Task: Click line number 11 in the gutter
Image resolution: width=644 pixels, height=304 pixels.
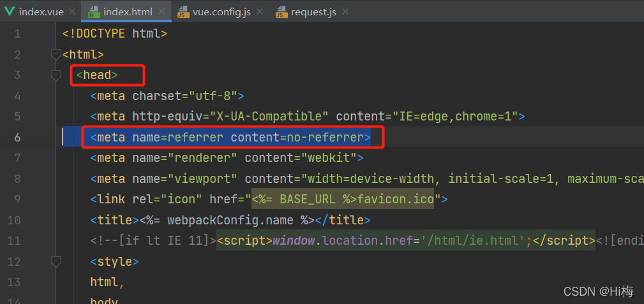Action: pyautogui.click(x=13, y=241)
